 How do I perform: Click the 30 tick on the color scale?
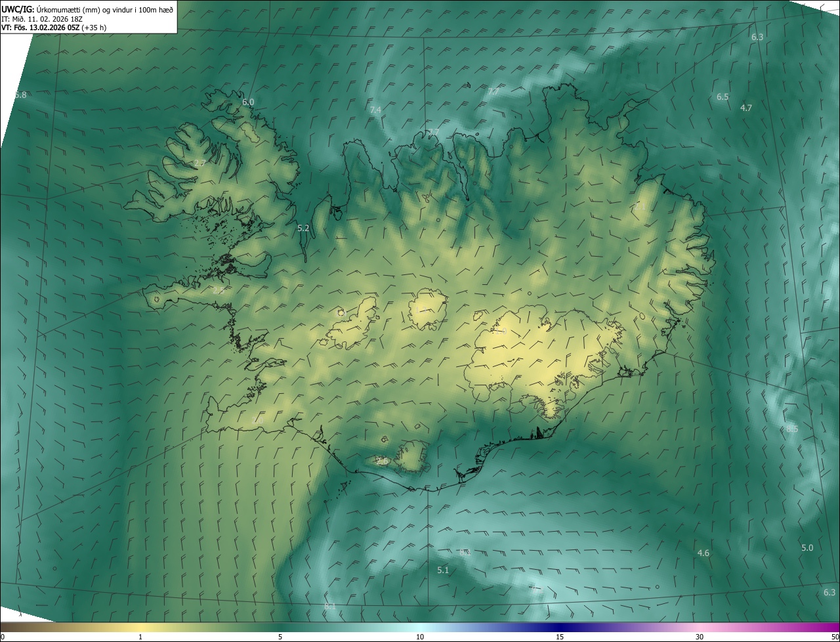point(700,637)
